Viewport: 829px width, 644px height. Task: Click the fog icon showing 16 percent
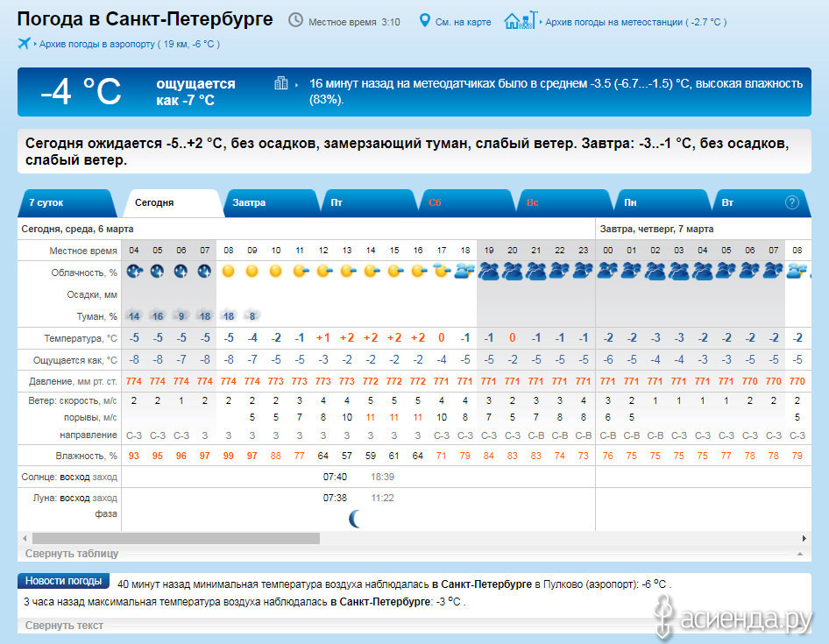[x=158, y=316]
